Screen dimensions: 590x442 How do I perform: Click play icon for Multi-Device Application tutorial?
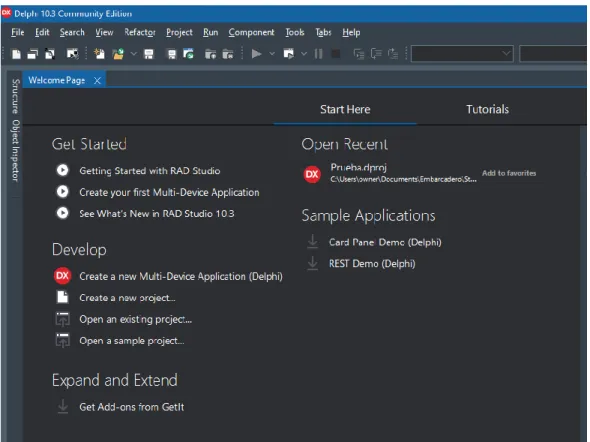tap(62, 192)
